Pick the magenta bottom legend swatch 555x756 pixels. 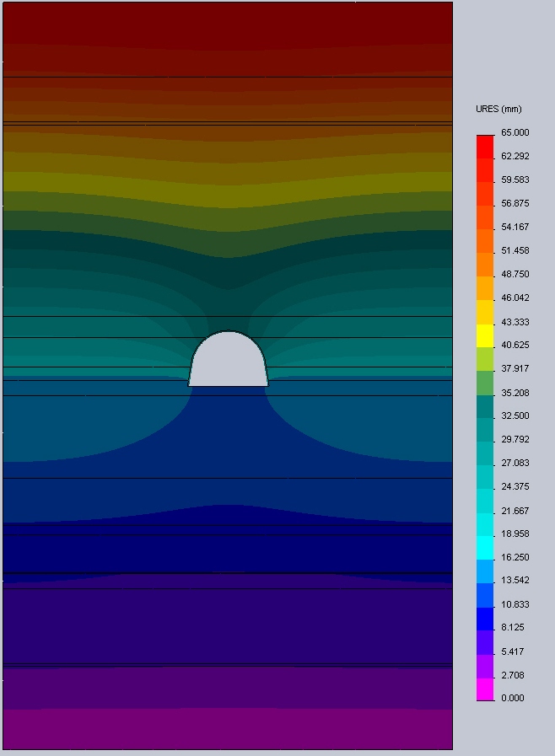pos(485,689)
